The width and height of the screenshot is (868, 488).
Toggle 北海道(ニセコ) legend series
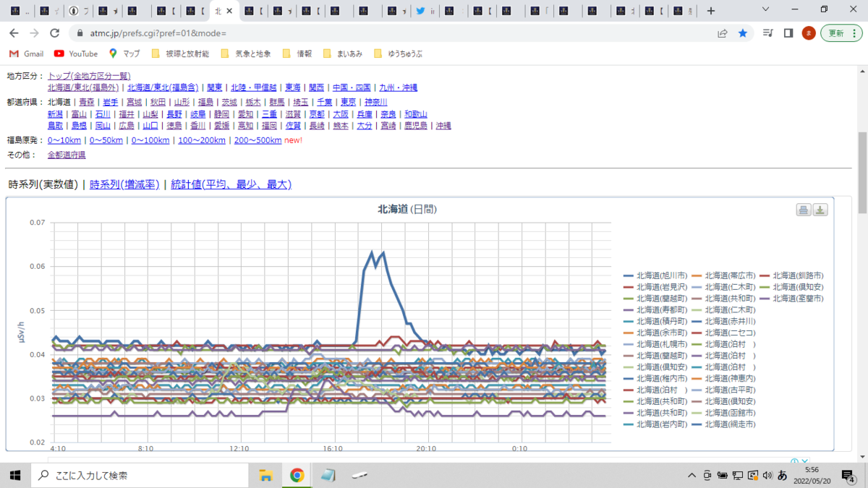pos(723,333)
